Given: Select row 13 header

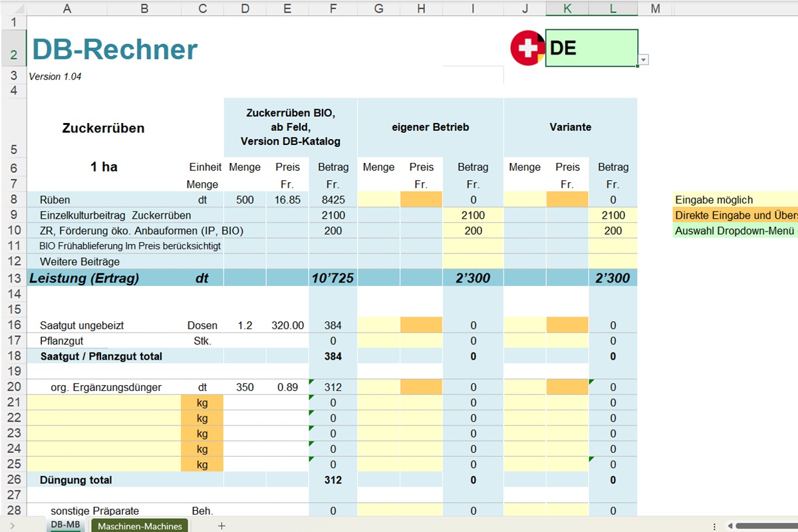Looking at the screenshot, I should [13, 278].
